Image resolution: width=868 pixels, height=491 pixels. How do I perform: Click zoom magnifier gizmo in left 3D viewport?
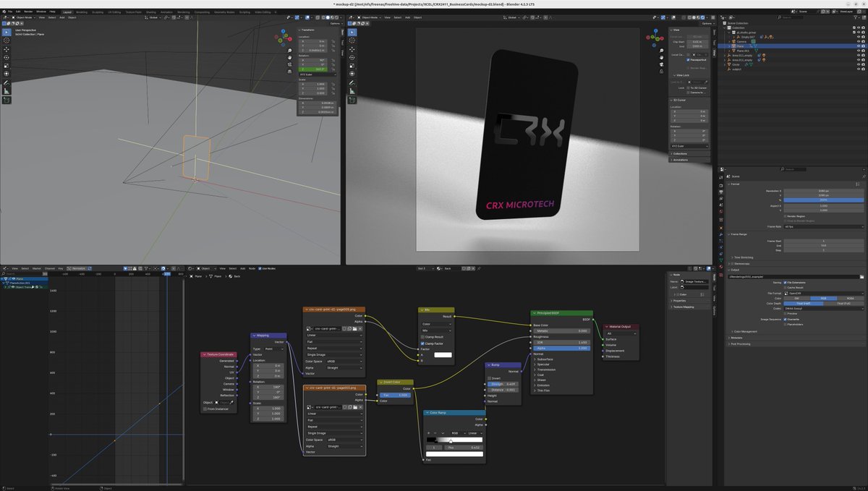(289, 51)
